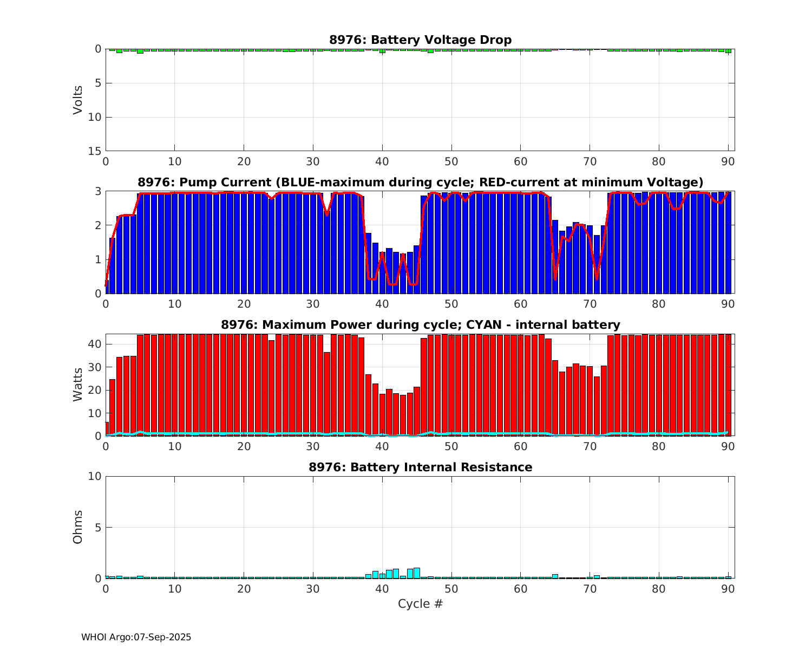Click the "Battery Internal Resistance" title

[x=420, y=467]
